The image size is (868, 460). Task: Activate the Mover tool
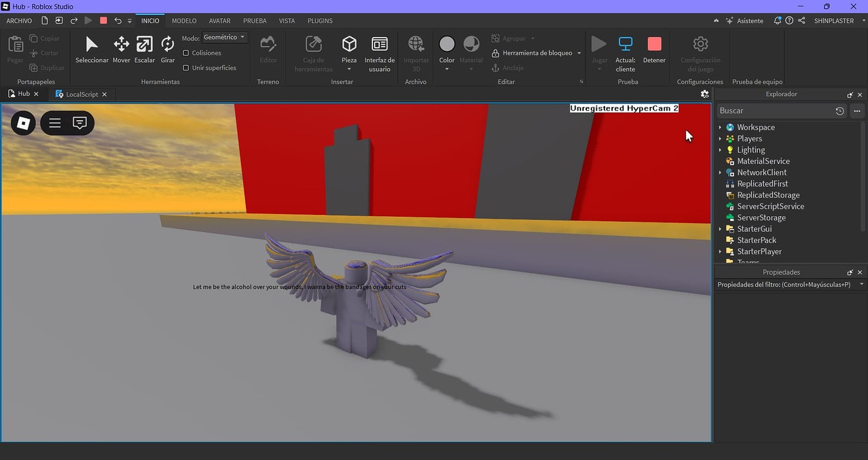tap(121, 50)
